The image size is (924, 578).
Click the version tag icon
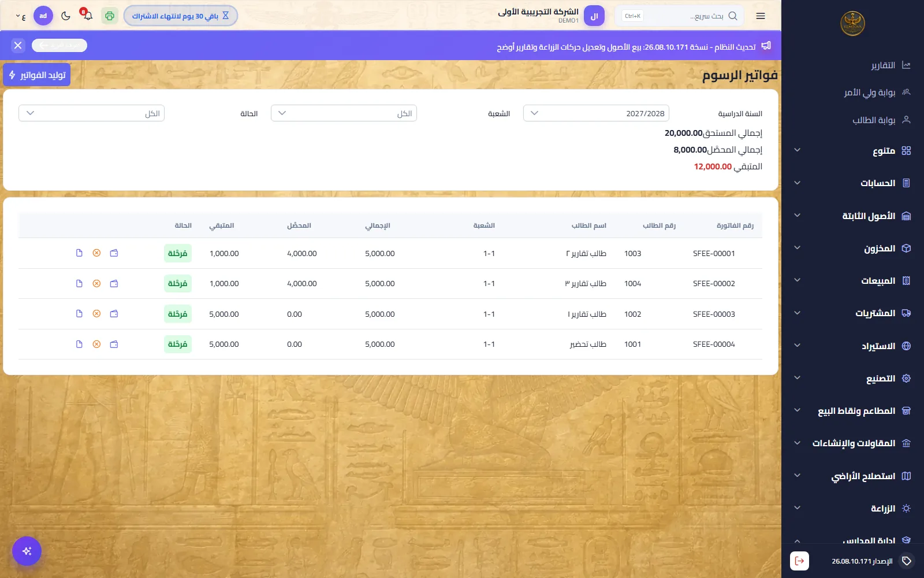907,561
